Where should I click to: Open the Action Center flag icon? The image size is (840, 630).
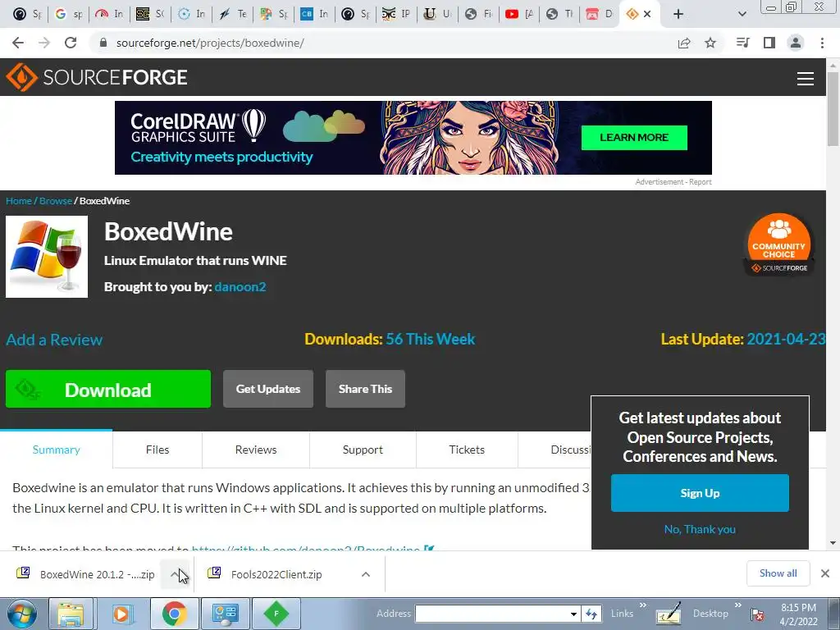pos(757,615)
